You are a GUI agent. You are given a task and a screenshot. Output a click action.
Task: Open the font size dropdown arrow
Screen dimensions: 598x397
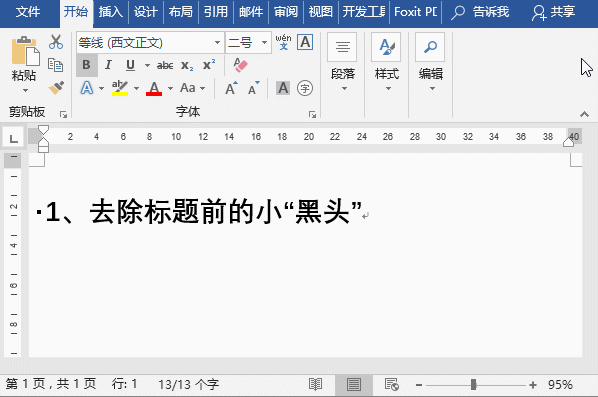tap(264, 42)
